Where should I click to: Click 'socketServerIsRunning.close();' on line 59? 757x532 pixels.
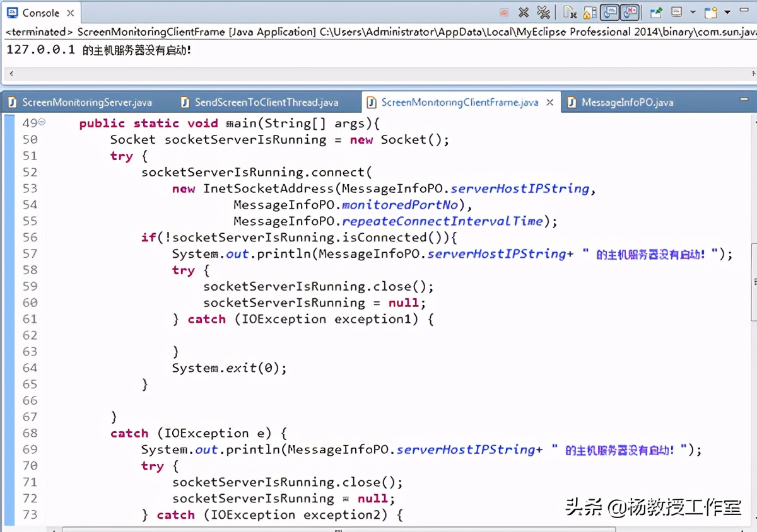point(319,287)
